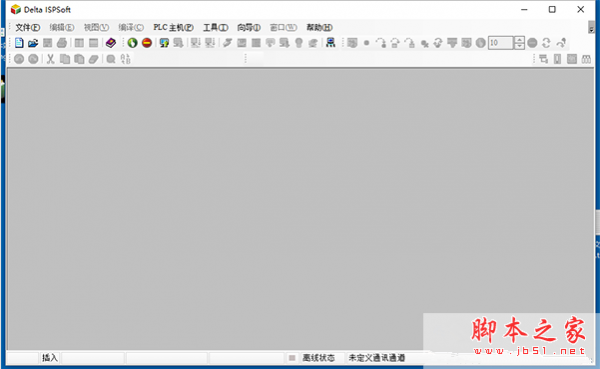Image resolution: width=600 pixels, height=369 pixels.
Task: Decrease the value with stepper down arrow
Action: tap(519, 46)
